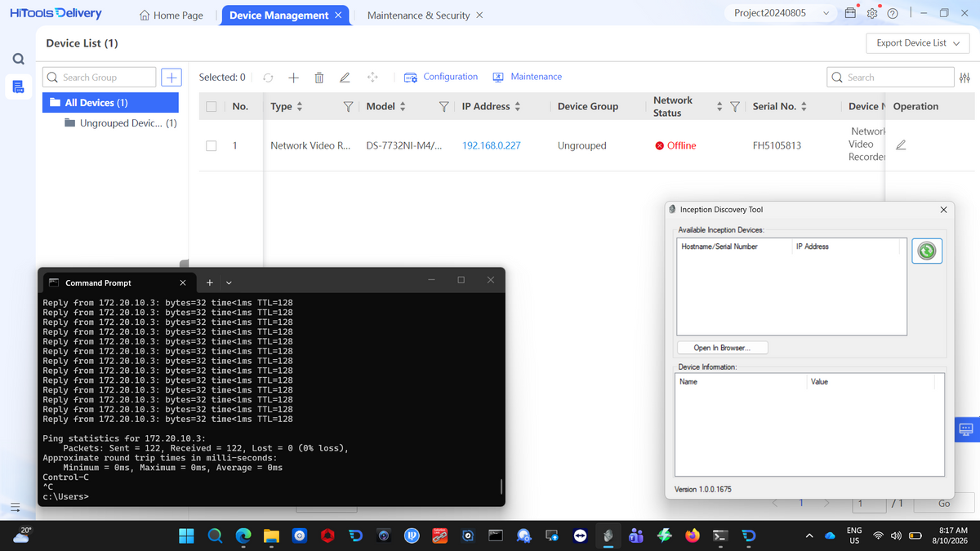980x551 pixels.
Task: Click the Search Group input field
Action: pyautogui.click(x=99, y=78)
